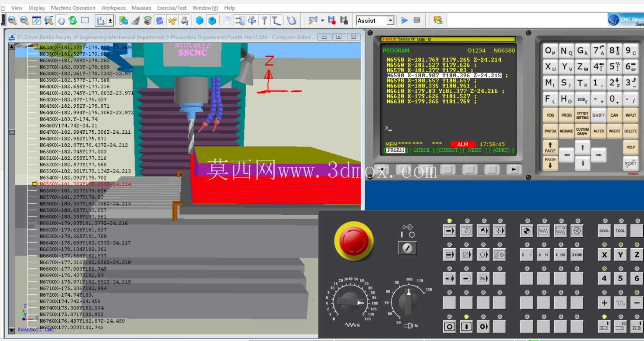The height and width of the screenshot is (341, 644).
Task: Click the feed hold button with the bar icon
Action: 466,326
